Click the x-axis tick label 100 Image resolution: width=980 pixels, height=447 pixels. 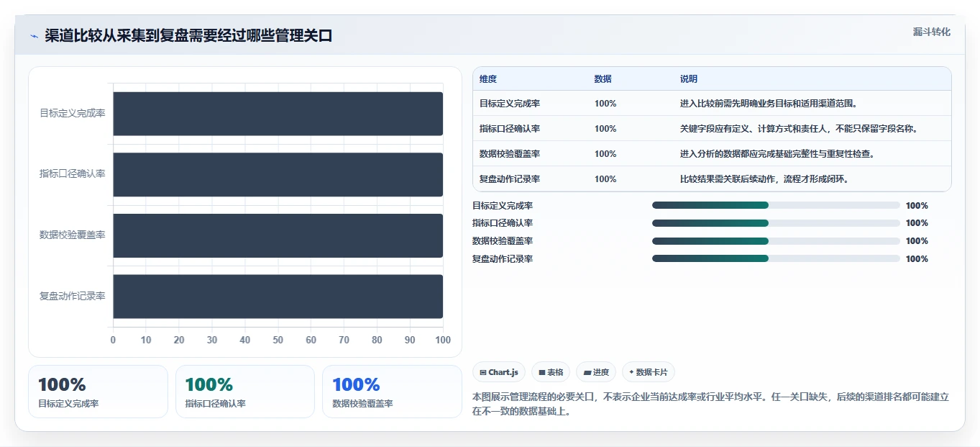click(x=443, y=340)
